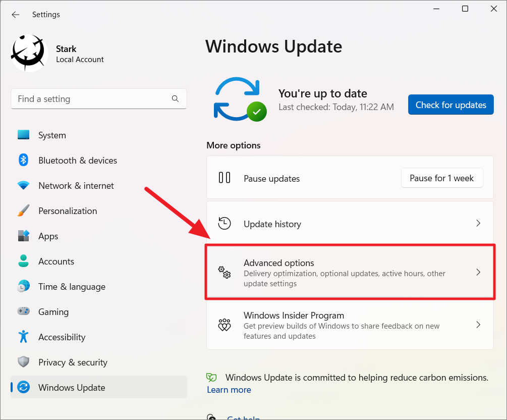Navigate to Accounts
The width and height of the screenshot is (507, 420).
pos(98,261)
